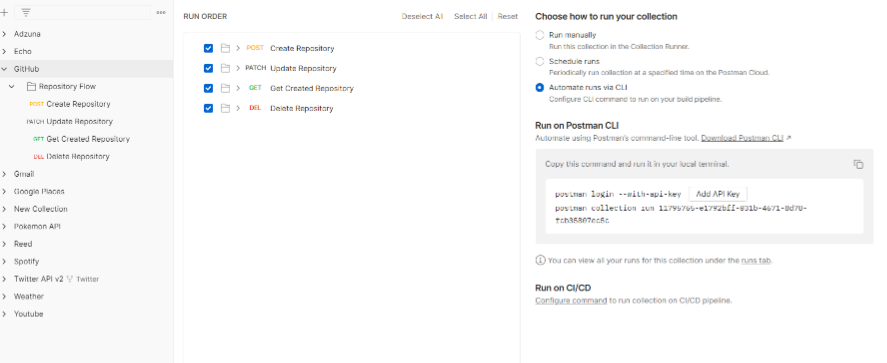Click folder icon beside Delete Repository run item
Screen dimensions: 887x363
pyautogui.click(x=225, y=108)
